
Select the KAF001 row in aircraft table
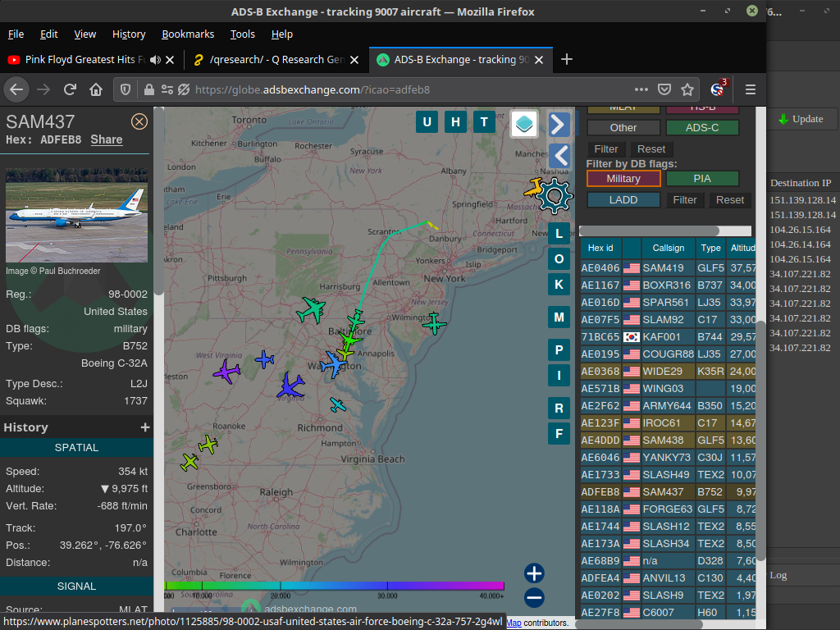(668, 337)
